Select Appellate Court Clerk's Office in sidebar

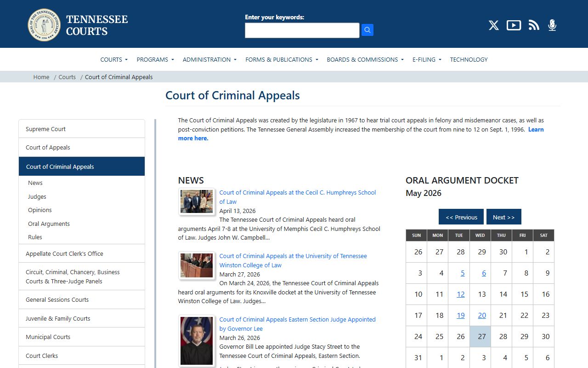[x=82, y=253]
